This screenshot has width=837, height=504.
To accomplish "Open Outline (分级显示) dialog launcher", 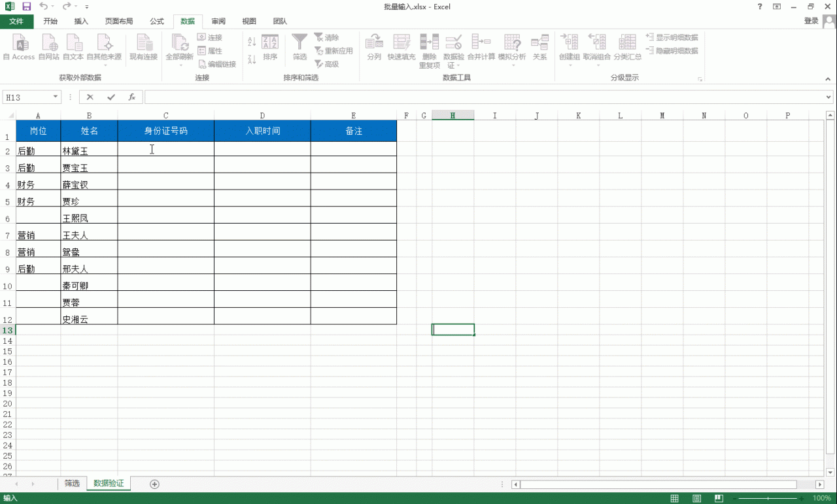I will click(x=700, y=79).
